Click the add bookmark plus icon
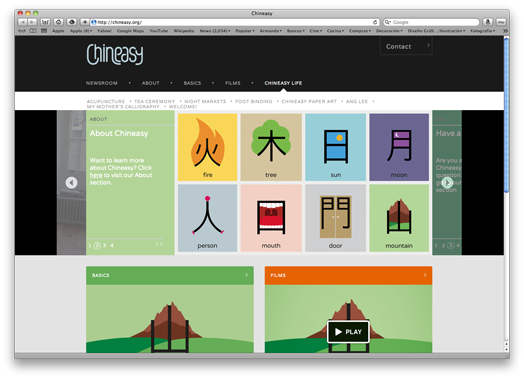The height and width of the screenshot is (379, 524). pyautogui.click(x=85, y=22)
